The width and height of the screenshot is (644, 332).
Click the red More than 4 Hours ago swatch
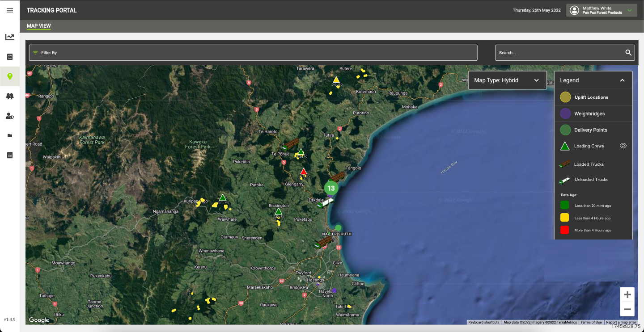tap(565, 230)
